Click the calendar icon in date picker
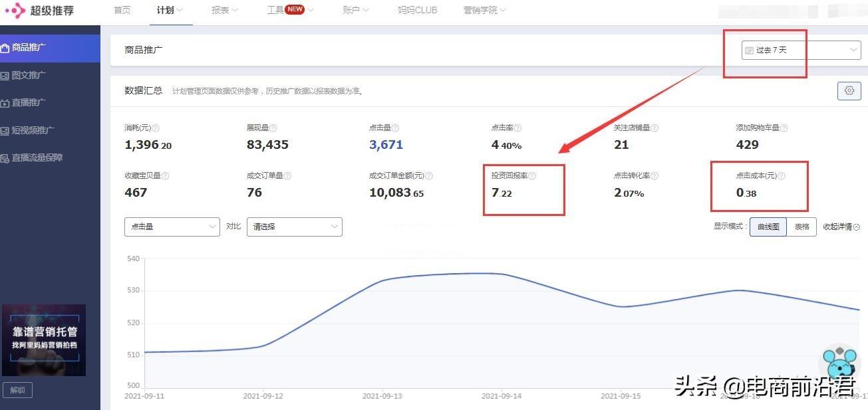The height and width of the screenshot is (410, 868). pos(750,51)
